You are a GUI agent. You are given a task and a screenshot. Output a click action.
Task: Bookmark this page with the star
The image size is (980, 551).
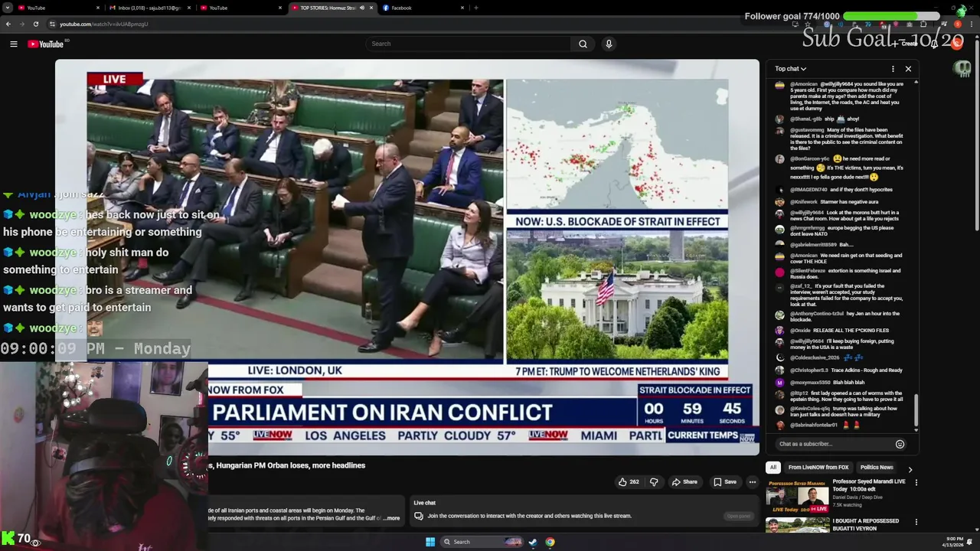[809, 24]
